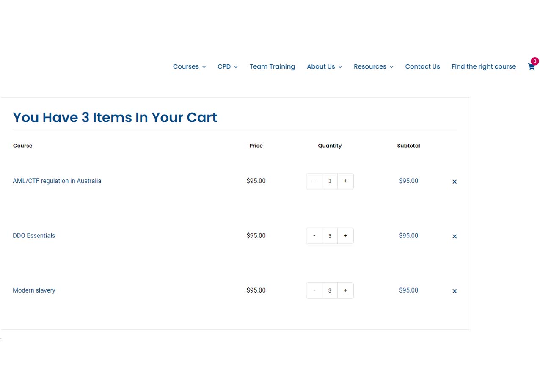
Task: Click the DDO Essentials quantity field
Action: (x=330, y=236)
